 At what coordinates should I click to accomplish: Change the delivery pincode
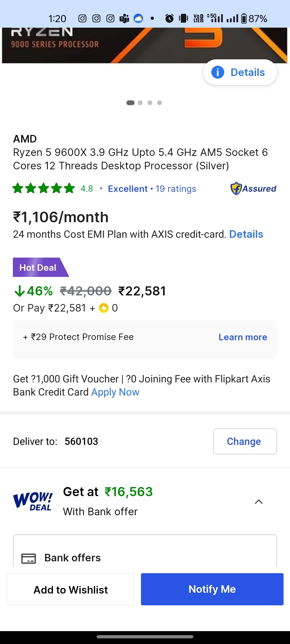tap(245, 441)
